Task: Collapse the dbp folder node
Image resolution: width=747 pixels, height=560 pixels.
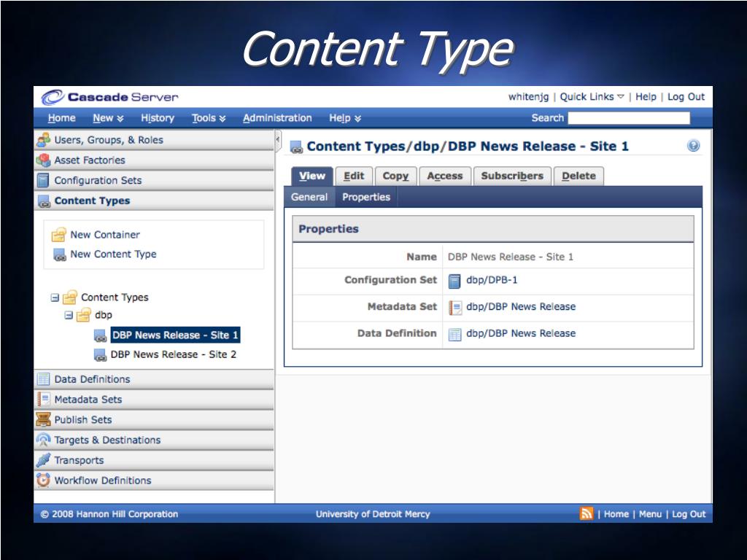Action: (x=69, y=315)
